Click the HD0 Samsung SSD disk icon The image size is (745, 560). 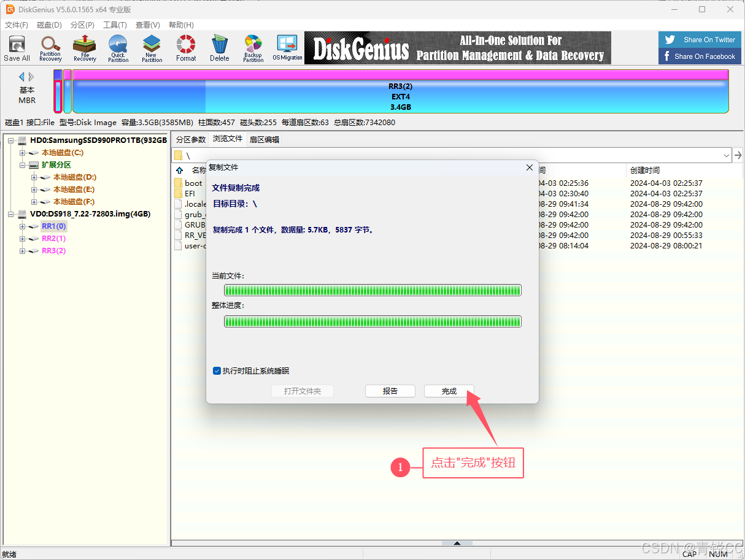pyautogui.click(x=23, y=140)
